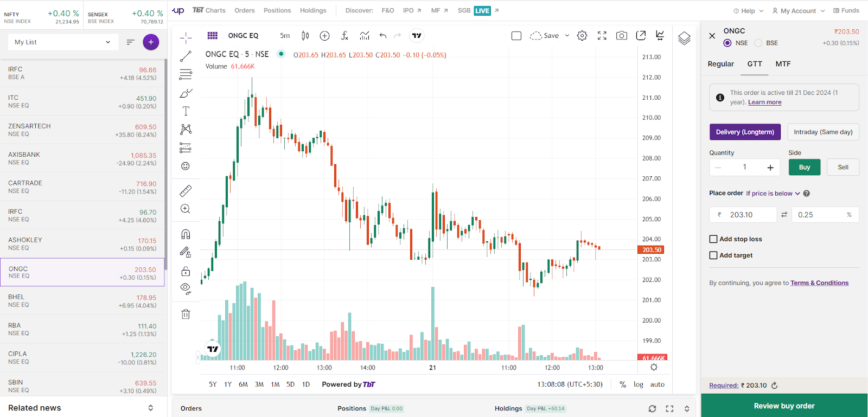Toggle stay in drawing mode
This screenshot has width=868, height=417.
point(186,252)
